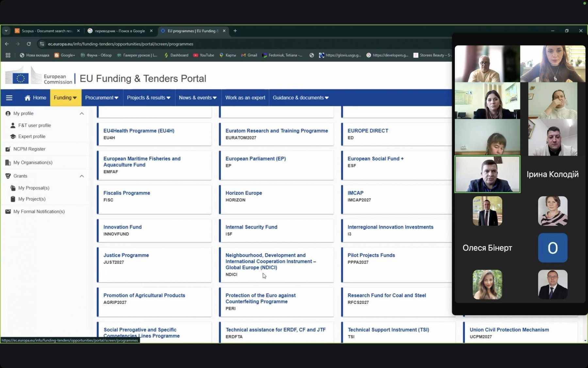The height and width of the screenshot is (368, 588).
Task: Open the European Social Fund + card
Action: coord(397,165)
